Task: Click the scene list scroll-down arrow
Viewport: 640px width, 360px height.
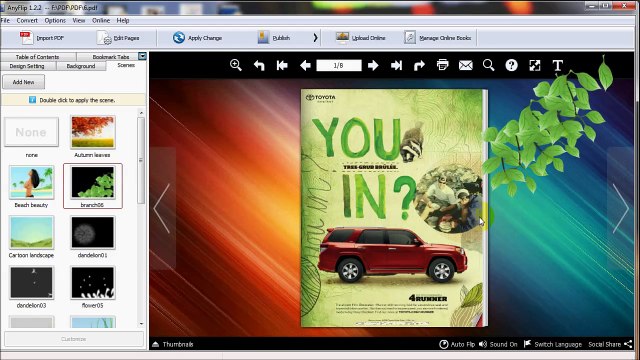Action: pyautogui.click(x=141, y=324)
